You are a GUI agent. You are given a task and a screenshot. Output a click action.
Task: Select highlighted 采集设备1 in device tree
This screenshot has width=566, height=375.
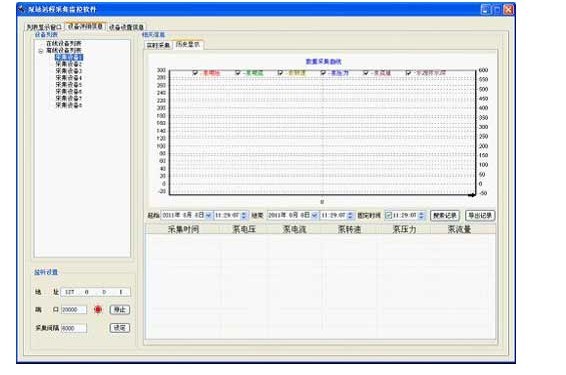pos(69,57)
